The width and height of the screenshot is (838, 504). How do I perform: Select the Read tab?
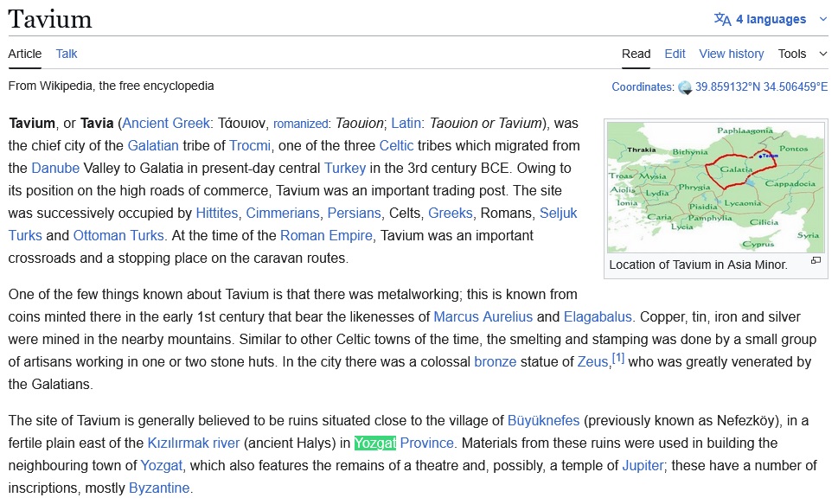[636, 54]
